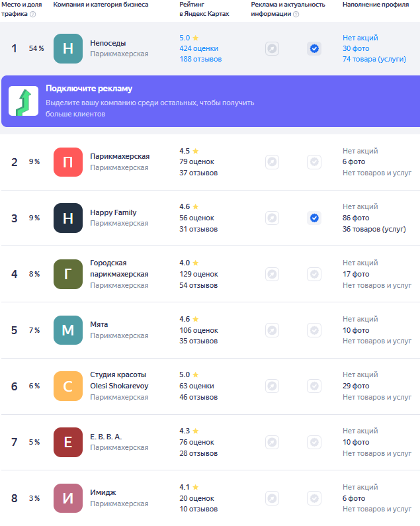Screen dimensions: 420x526
Task: Click the E. B. B. A. company name
Action: coord(106,437)
